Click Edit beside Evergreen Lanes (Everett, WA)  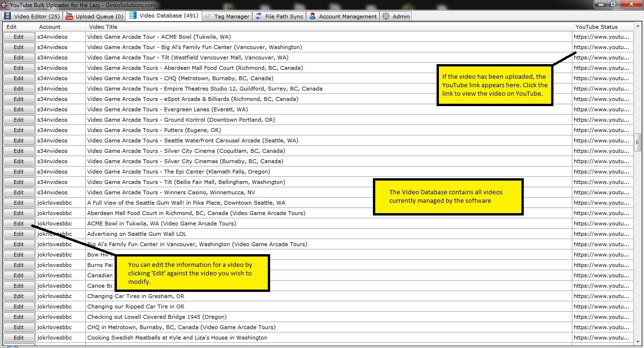click(x=19, y=109)
